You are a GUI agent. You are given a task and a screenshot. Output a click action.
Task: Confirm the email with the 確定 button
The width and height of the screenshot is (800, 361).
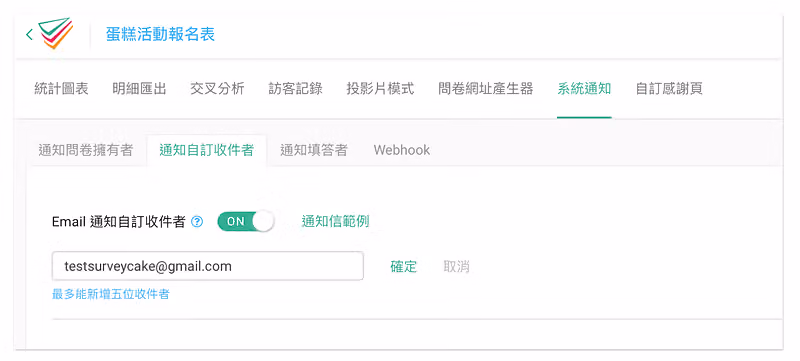point(404,266)
